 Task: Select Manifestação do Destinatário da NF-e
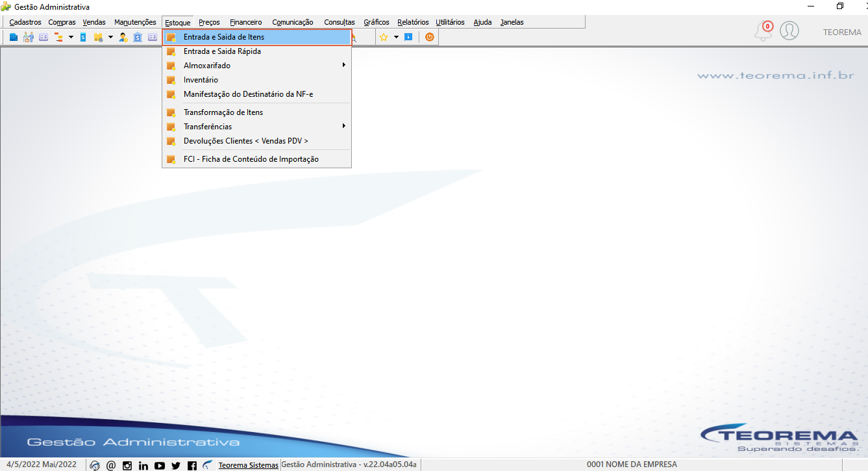pyautogui.click(x=257, y=94)
